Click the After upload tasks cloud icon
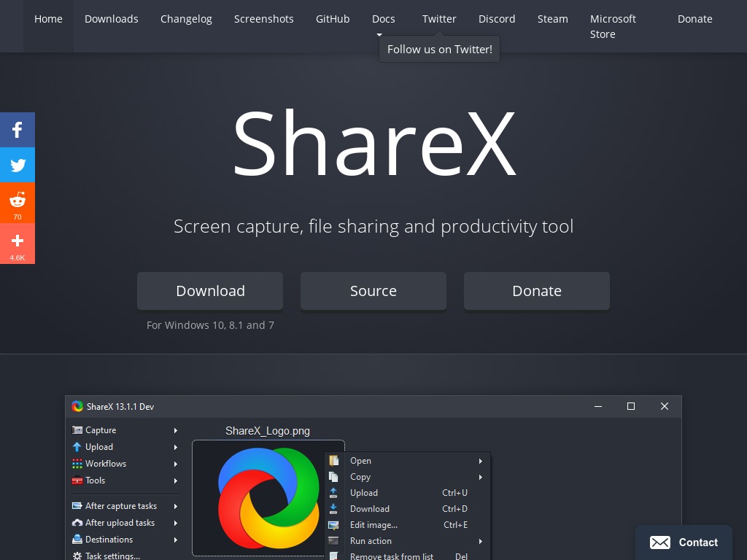 (x=77, y=522)
